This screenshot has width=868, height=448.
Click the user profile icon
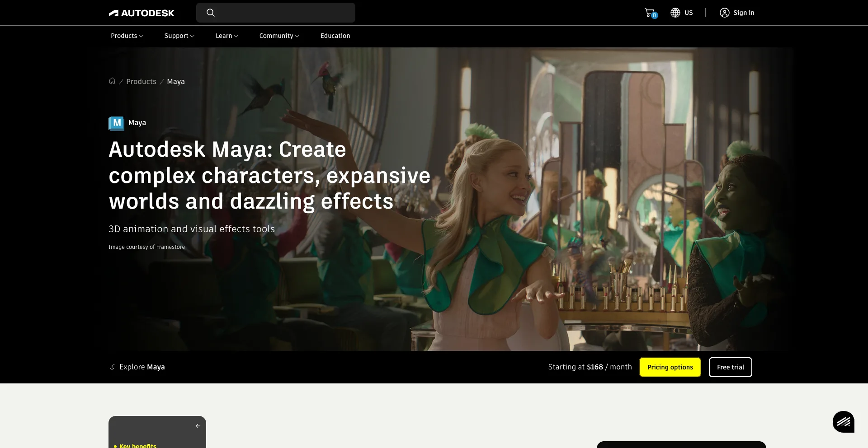pos(724,13)
